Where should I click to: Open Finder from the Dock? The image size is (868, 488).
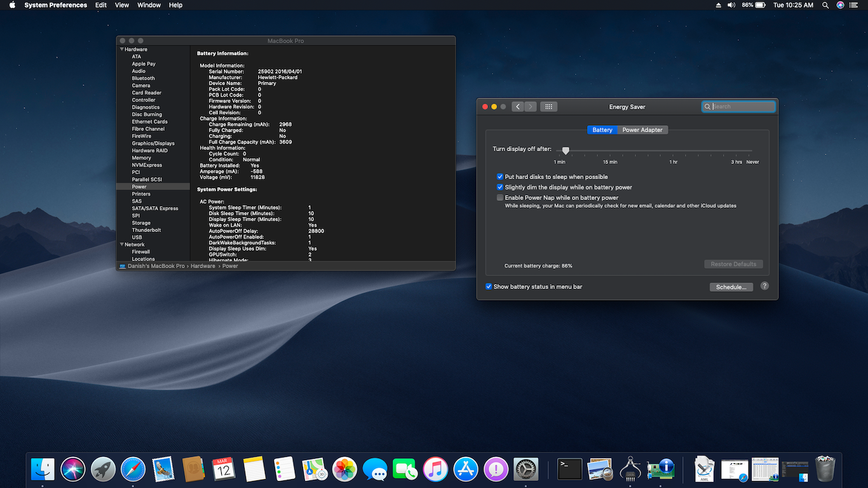coord(43,469)
